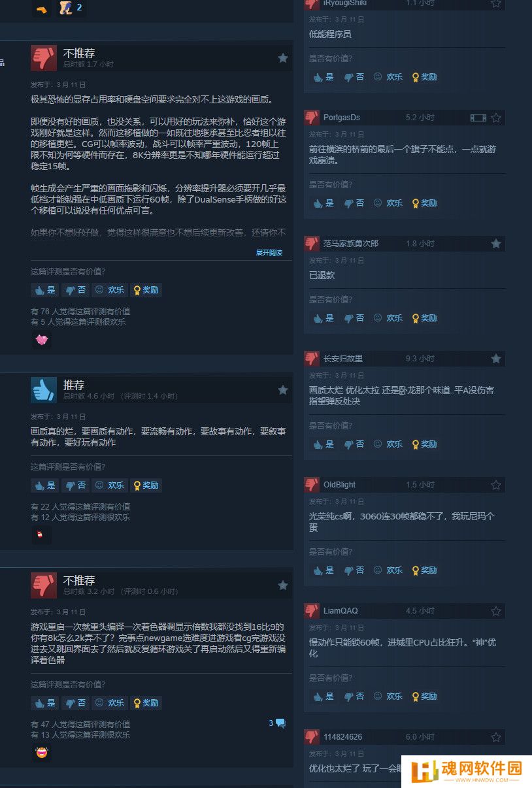
Task: Click the star on LiamQAQ review header
Action: tap(496, 611)
